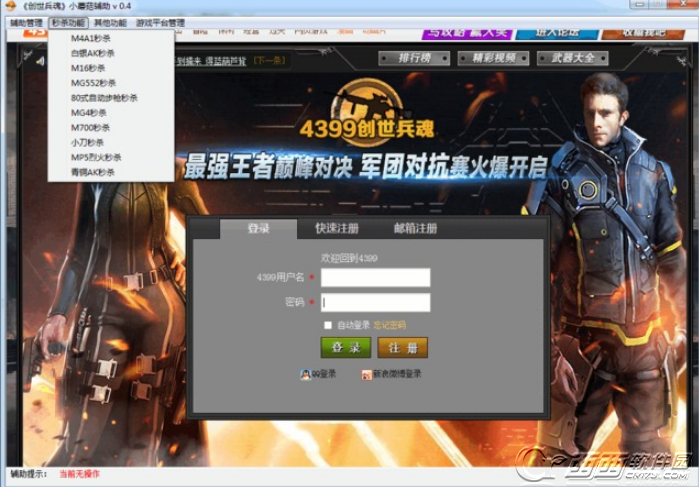Select 白银AK秒杀 menu entry

pyautogui.click(x=93, y=53)
